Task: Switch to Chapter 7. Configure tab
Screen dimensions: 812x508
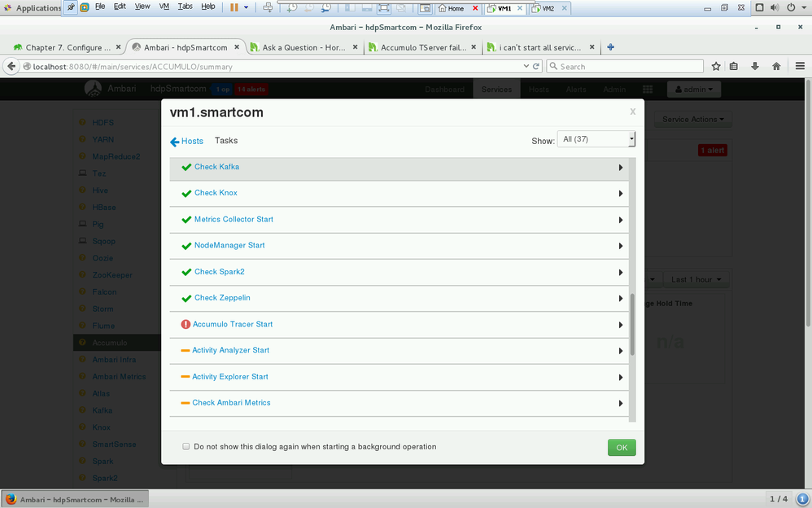Action: pos(68,47)
